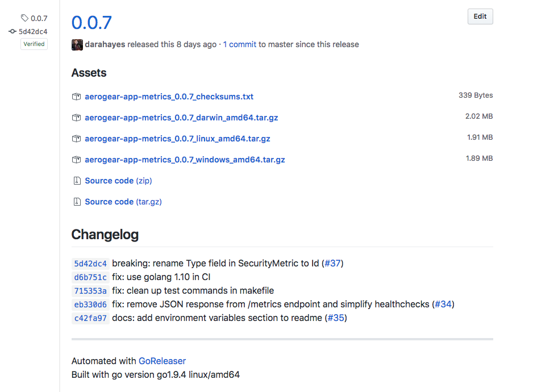
Task: Open pull request #37 link
Action: pyautogui.click(x=332, y=264)
